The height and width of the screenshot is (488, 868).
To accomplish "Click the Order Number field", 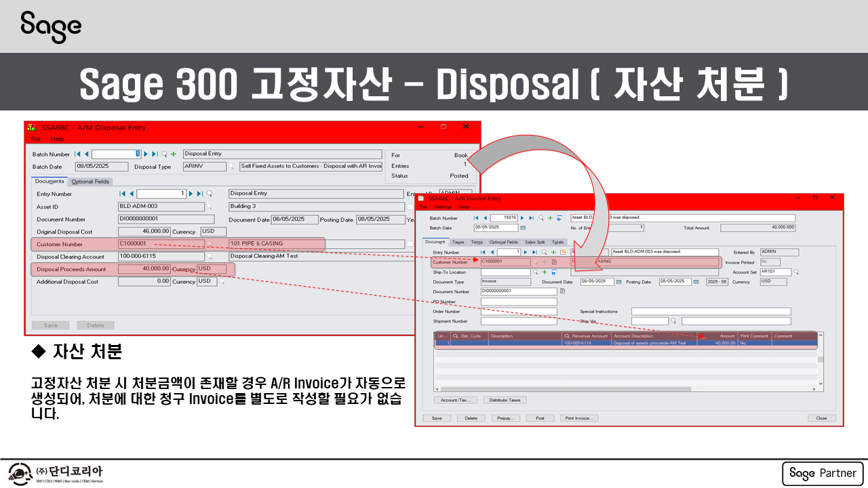I will 519,312.
